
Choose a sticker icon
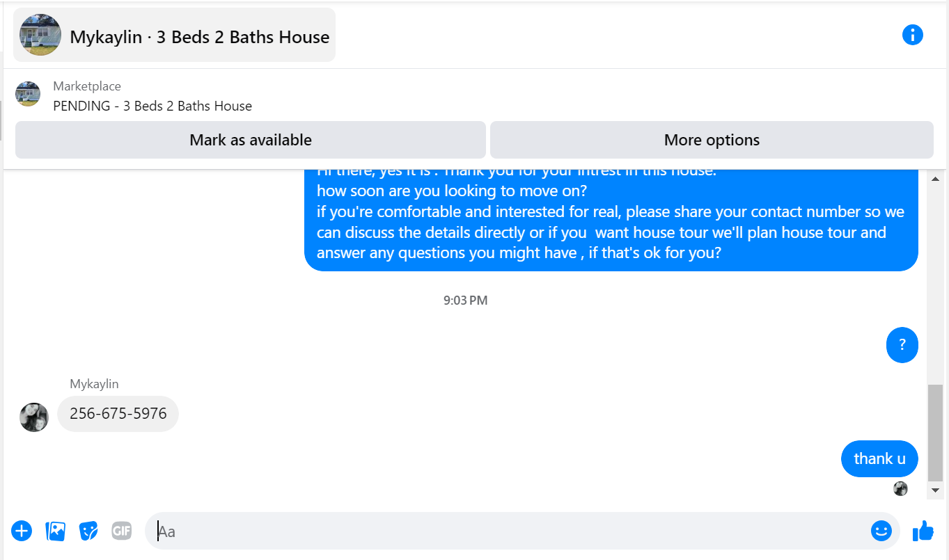click(x=88, y=531)
